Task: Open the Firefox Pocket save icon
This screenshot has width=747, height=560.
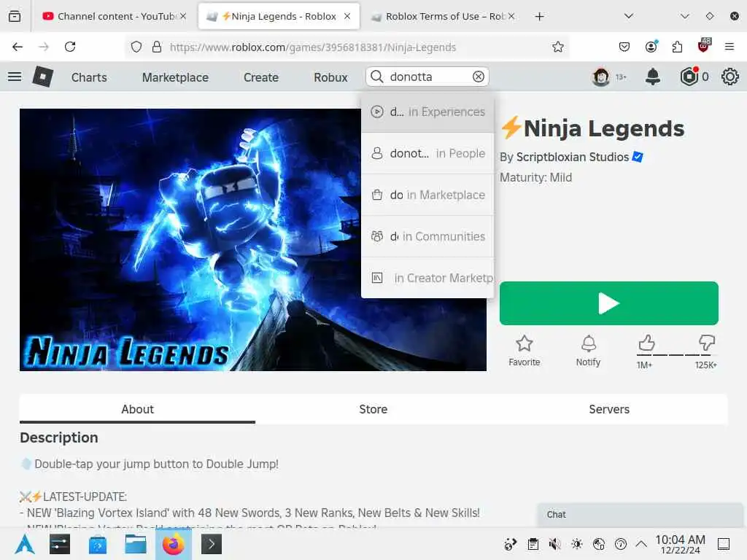Action: pos(624,47)
